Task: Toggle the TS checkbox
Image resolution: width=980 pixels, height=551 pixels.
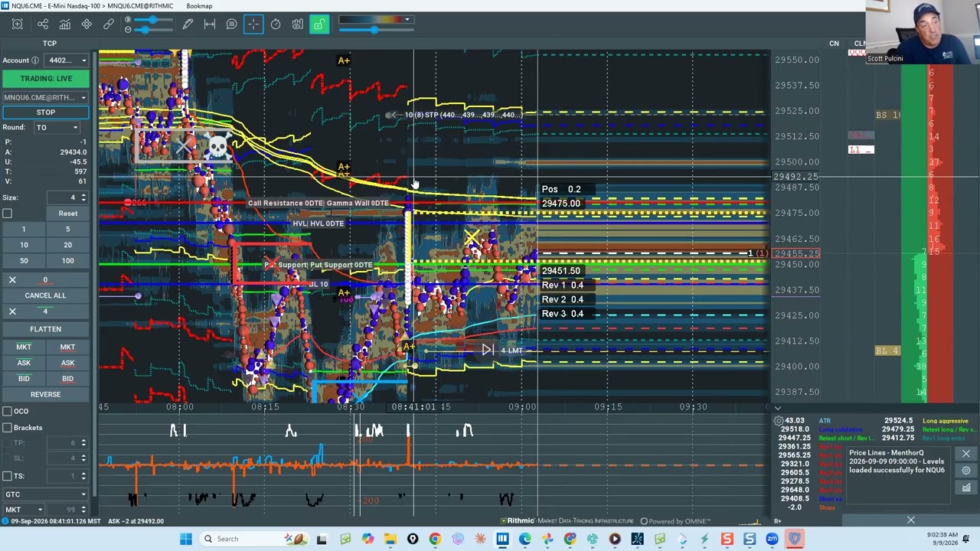Action: point(8,476)
